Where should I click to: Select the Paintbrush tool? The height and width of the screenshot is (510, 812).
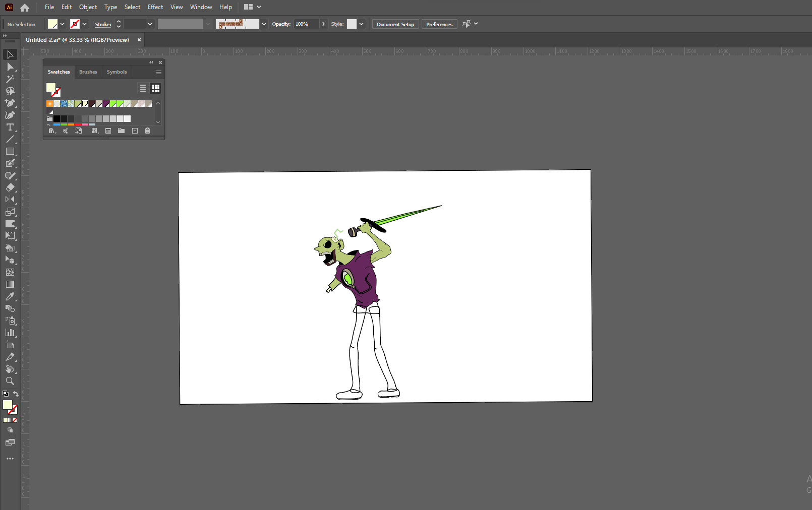point(10,163)
